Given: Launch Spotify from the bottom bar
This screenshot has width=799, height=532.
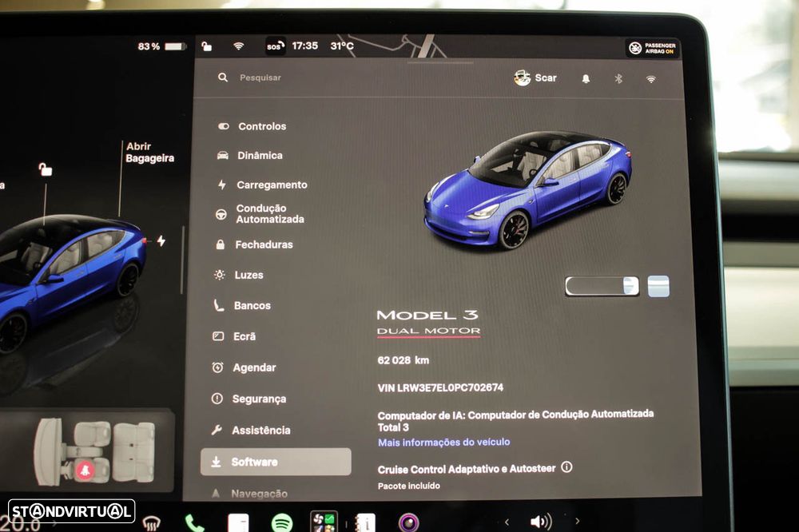Looking at the screenshot, I should (281, 523).
